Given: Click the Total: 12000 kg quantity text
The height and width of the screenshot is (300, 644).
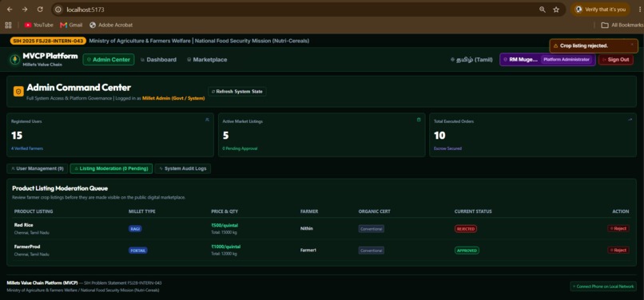Looking at the screenshot, I should click(224, 254).
